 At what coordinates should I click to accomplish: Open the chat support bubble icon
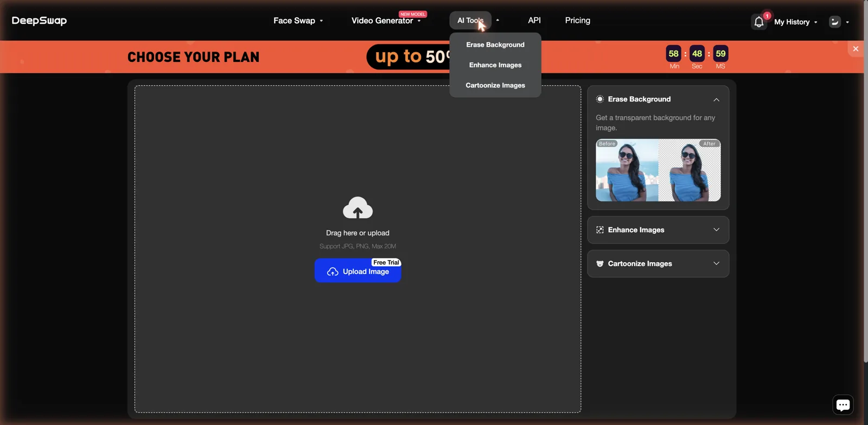click(x=843, y=404)
